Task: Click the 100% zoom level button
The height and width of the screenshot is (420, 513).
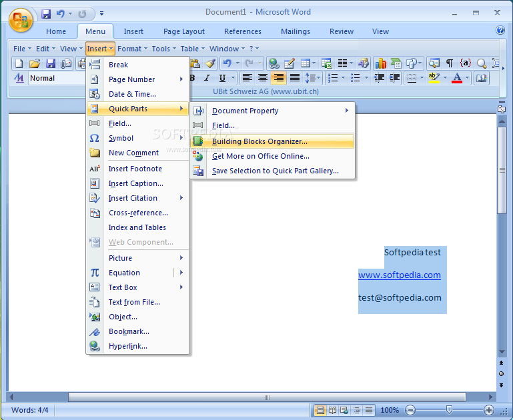Action: pos(390,410)
